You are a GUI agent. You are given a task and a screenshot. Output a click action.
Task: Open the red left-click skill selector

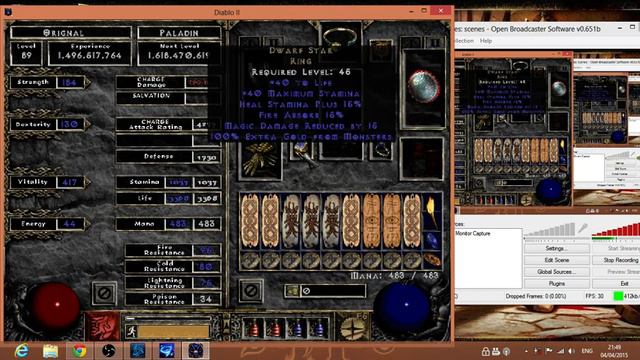pyautogui.click(x=102, y=326)
